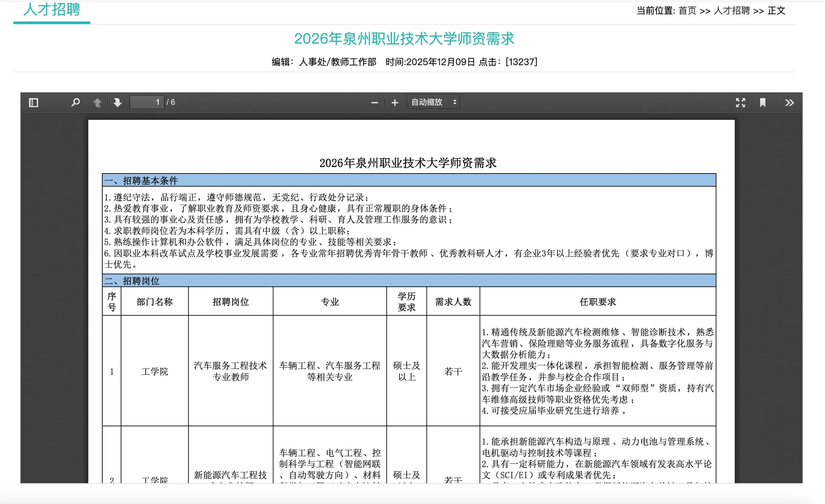
Task: Click the 人才招聘 breadcrumb link
Action: point(731,11)
